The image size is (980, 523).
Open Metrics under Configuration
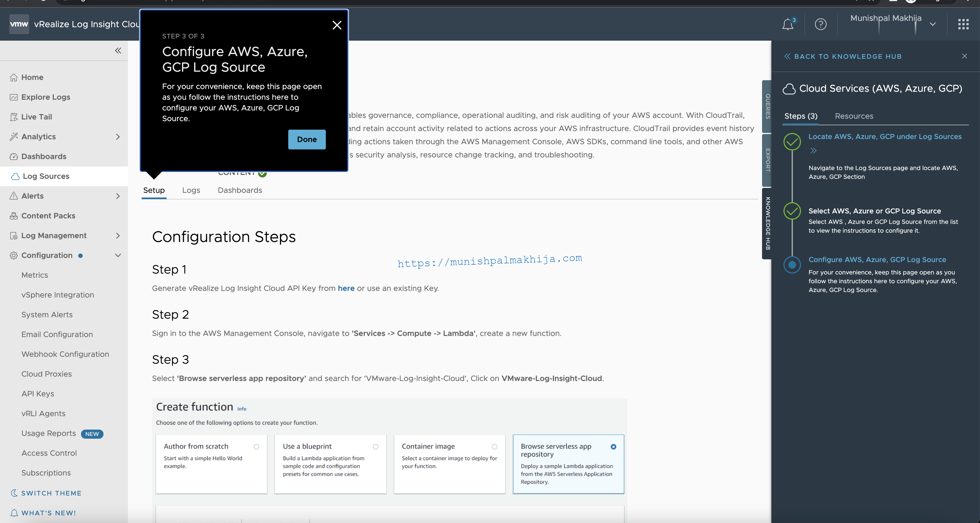34,275
